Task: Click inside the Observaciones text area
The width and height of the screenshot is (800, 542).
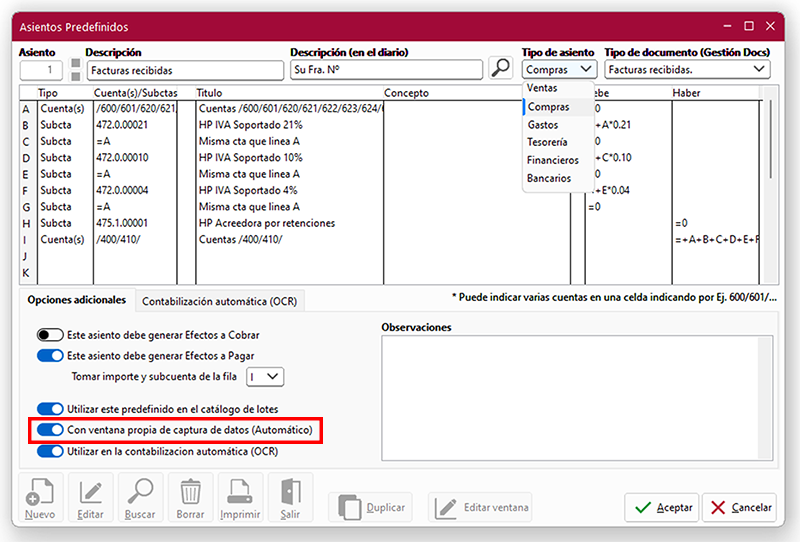Action: (577, 397)
